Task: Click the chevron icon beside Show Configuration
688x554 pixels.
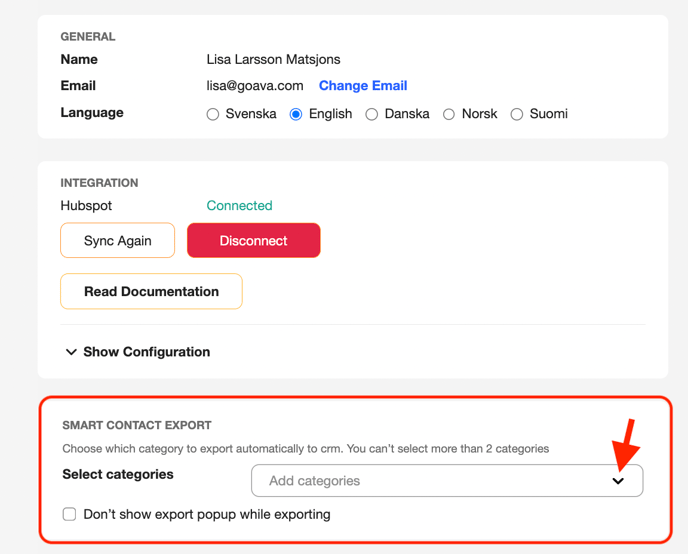Action: point(71,352)
